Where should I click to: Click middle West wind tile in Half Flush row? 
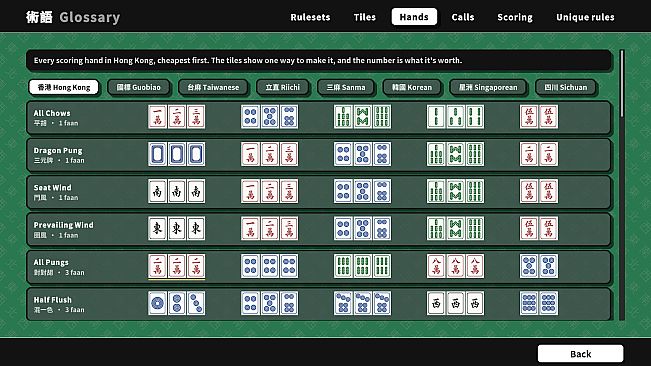(455, 303)
